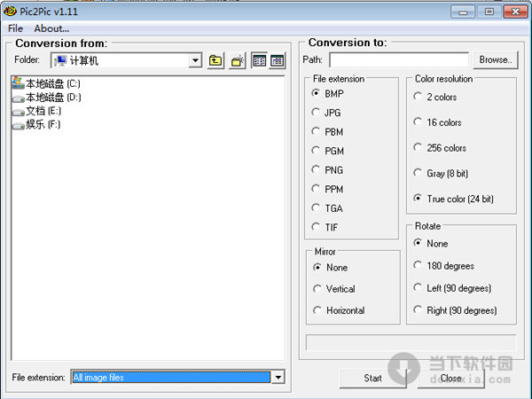Choose 16 colors resolution
Screen dimensions: 532x399
tap(437, 122)
